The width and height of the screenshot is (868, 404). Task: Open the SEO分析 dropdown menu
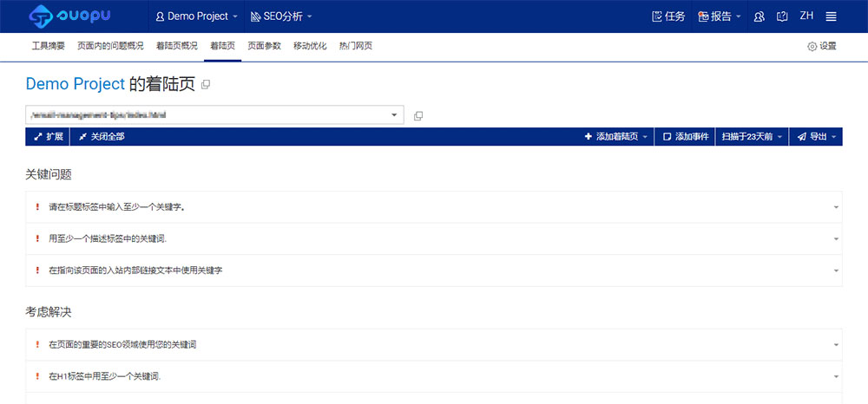[281, 16]
